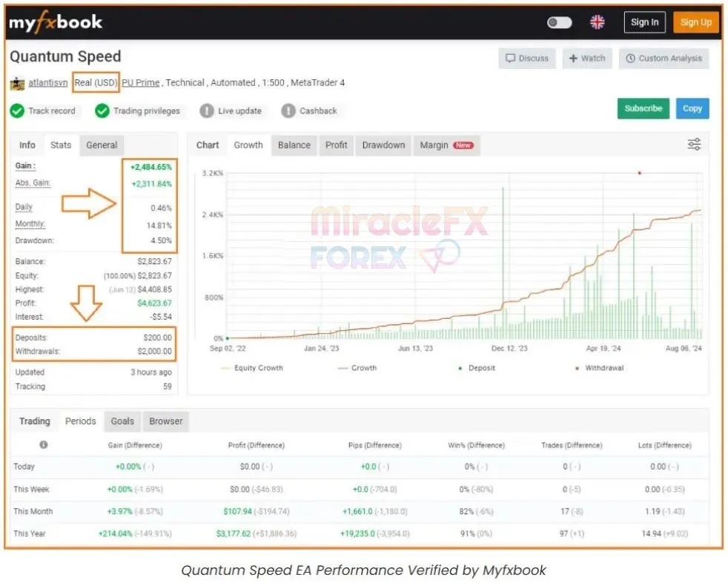Click the red withdrawal marker on chart
728x583 pixels.
639,173
